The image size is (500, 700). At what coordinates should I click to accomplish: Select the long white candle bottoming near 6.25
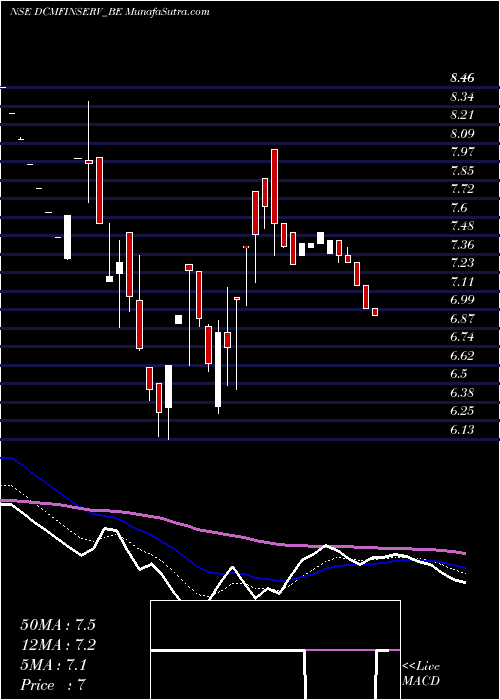tap(218, 369)
